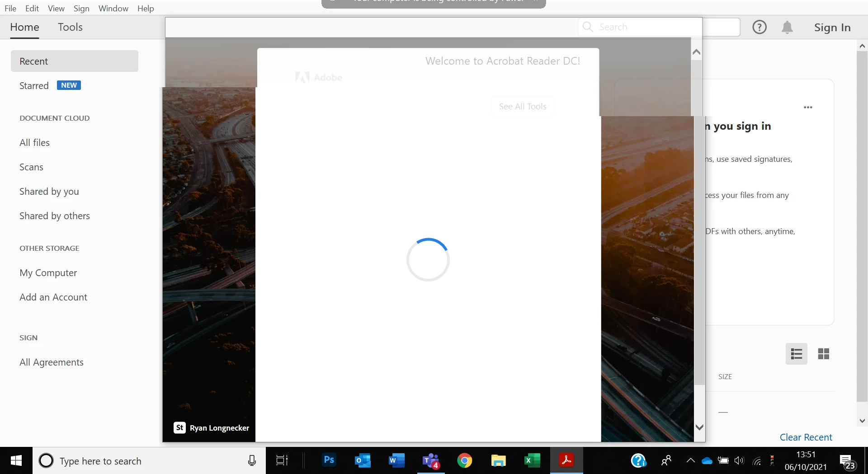Open the Sign menu

point(81,8)
